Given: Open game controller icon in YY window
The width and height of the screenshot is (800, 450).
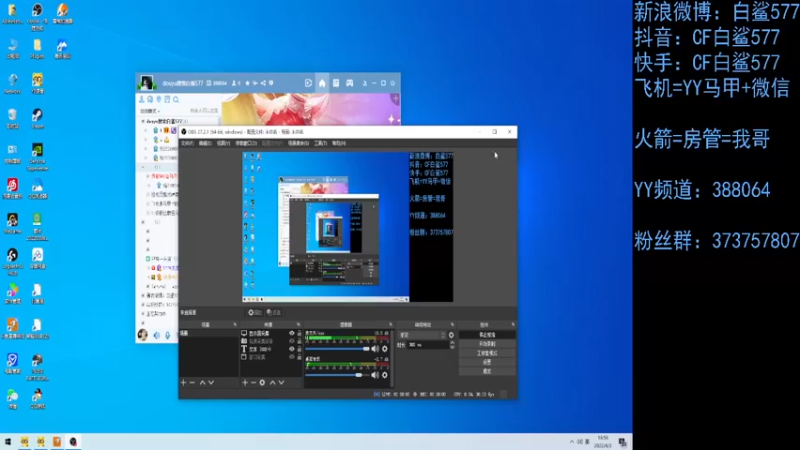Looking at the screenshot, I should (349, 83).
